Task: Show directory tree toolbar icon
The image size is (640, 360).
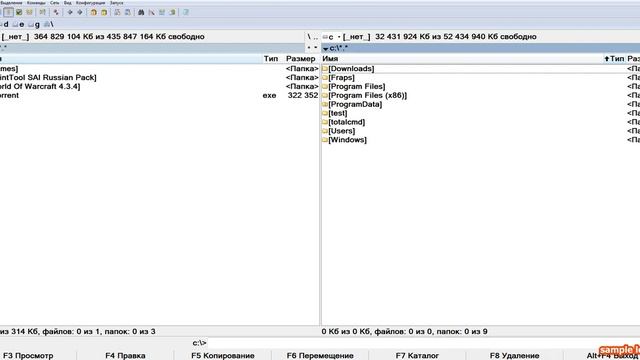Action: [42, 12]
